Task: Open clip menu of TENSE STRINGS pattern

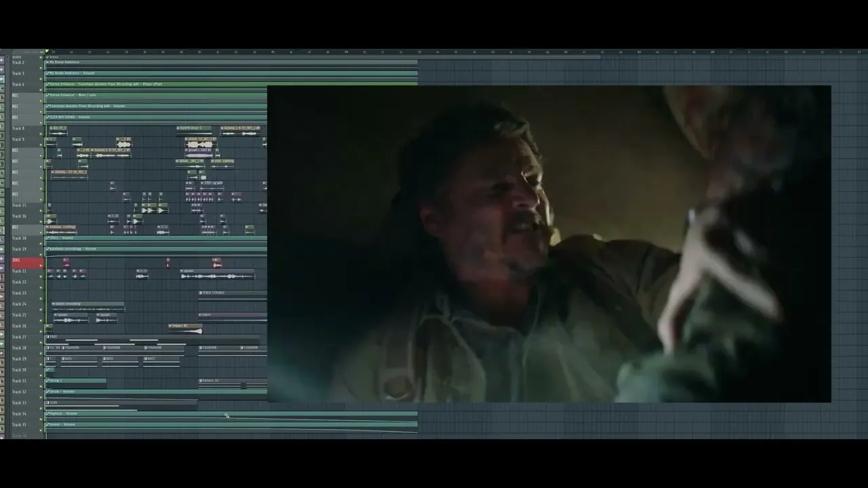Action: click(201, 293)
